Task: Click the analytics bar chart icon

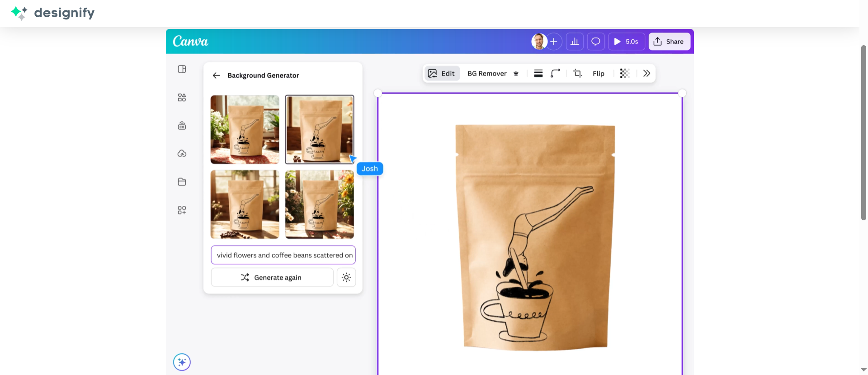Action: tap(575, 42)
